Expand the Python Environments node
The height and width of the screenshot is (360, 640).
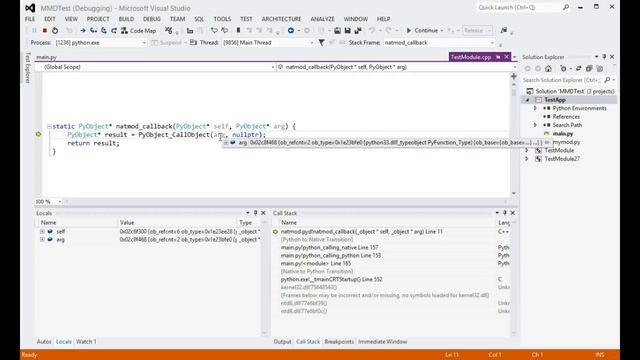point(535,108)
